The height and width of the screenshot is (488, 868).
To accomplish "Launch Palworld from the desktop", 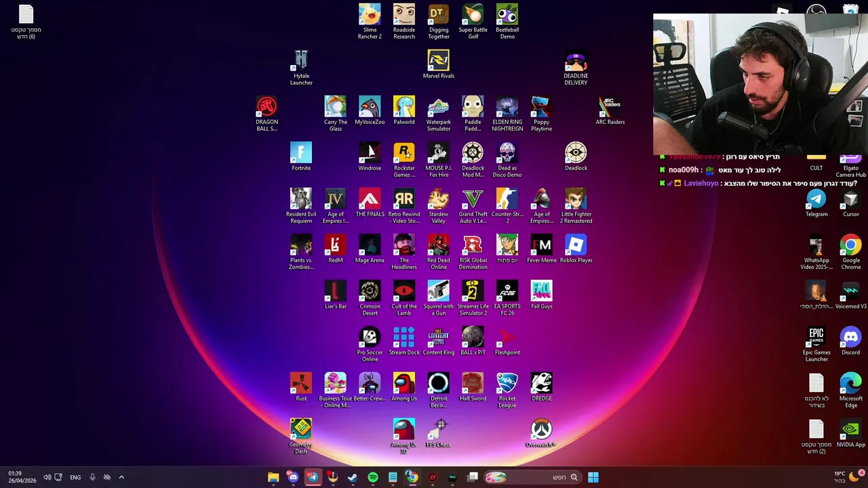I will (x=404, y=110).
